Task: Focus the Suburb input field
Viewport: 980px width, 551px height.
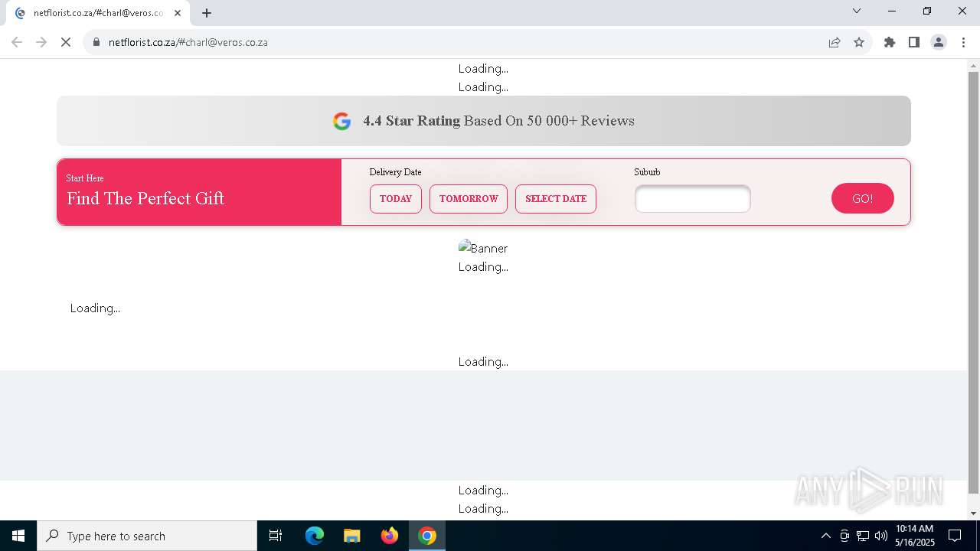Action: [692, 199]
